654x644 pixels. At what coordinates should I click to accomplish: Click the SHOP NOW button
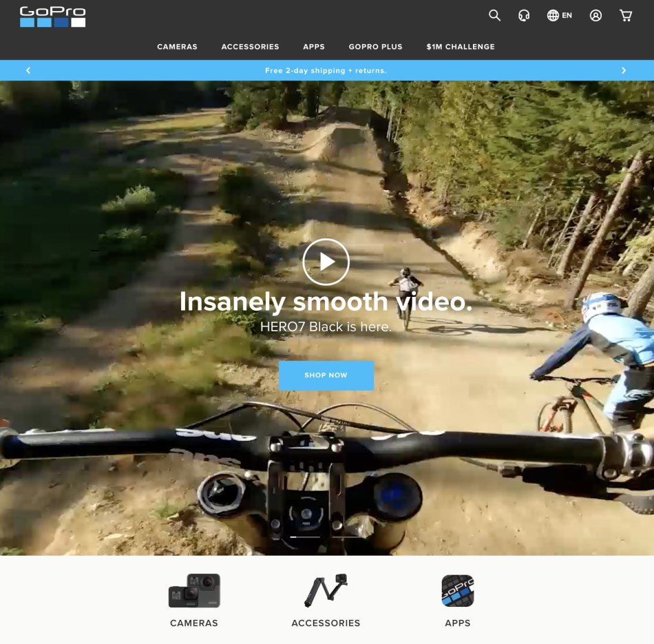coord(326,375)
